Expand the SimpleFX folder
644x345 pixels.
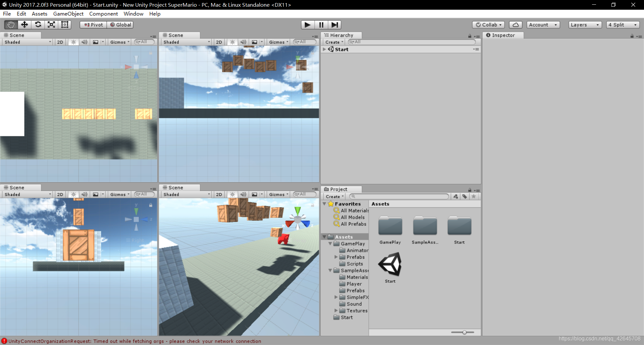[336, 297]
